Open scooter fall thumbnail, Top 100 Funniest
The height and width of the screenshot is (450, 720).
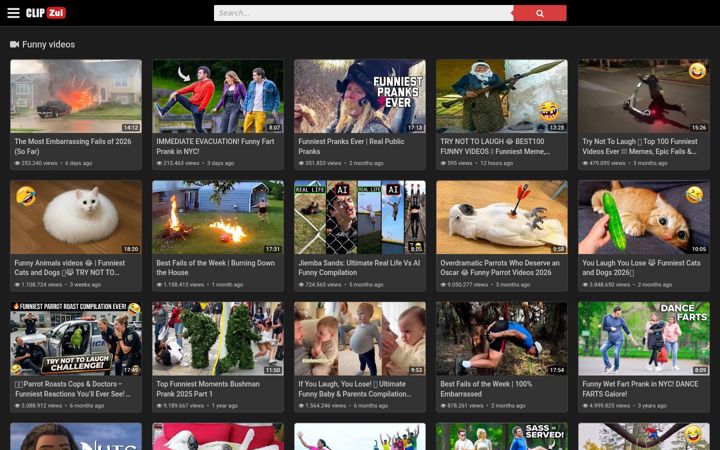pyautogui.click(x=644, y=96)
